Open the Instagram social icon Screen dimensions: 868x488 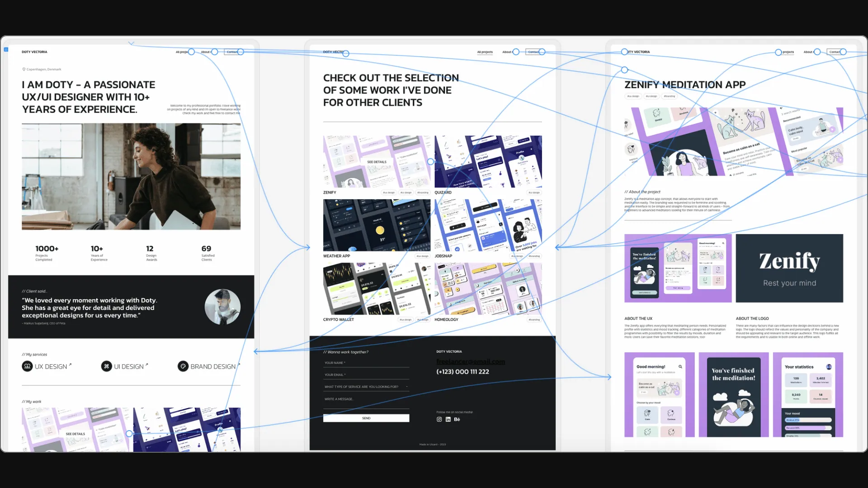439,419
